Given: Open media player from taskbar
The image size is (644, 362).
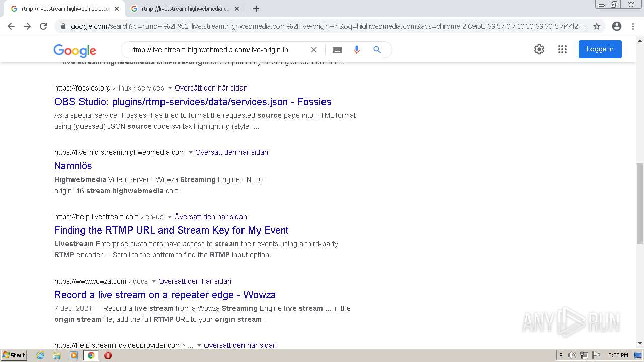Looking at the screenshot, I should coord(74,355).
